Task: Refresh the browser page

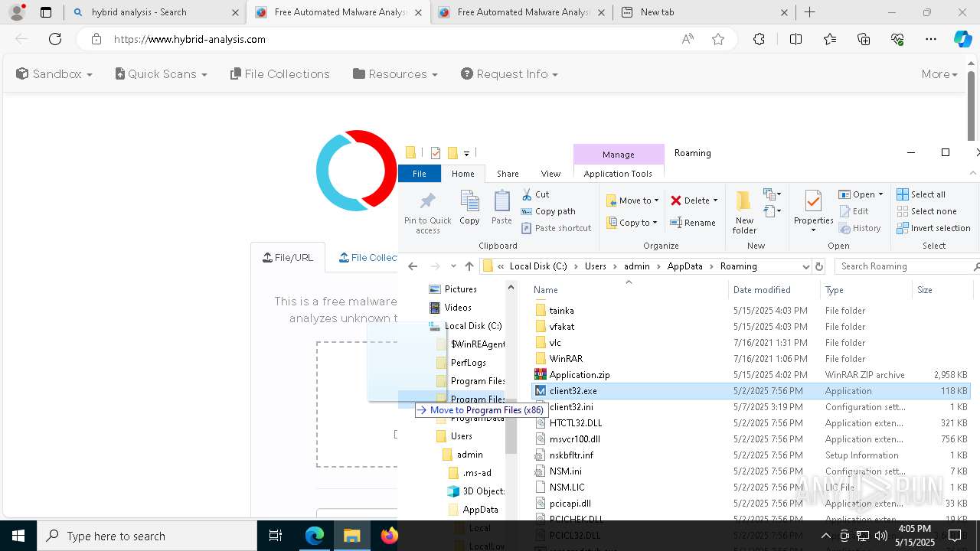Action: point(55,39)
